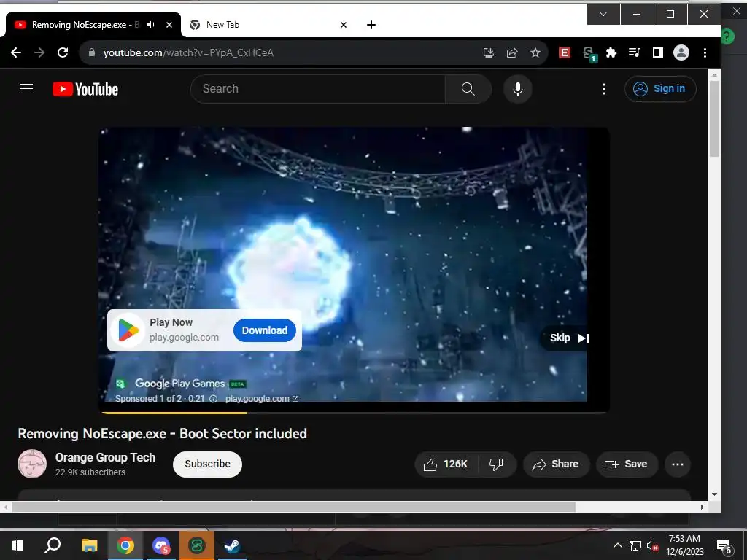
Task: Share this page via address bar icon
Action: [512, 52]
